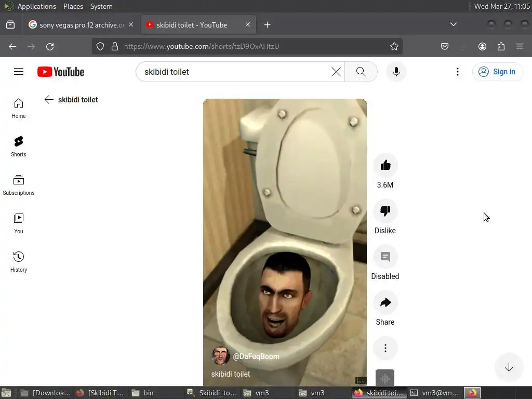Image resolution: width=532 pixels, height=399 pixels.
Task: Click the 3.6M likes count
Action: (x=385, y=185)
